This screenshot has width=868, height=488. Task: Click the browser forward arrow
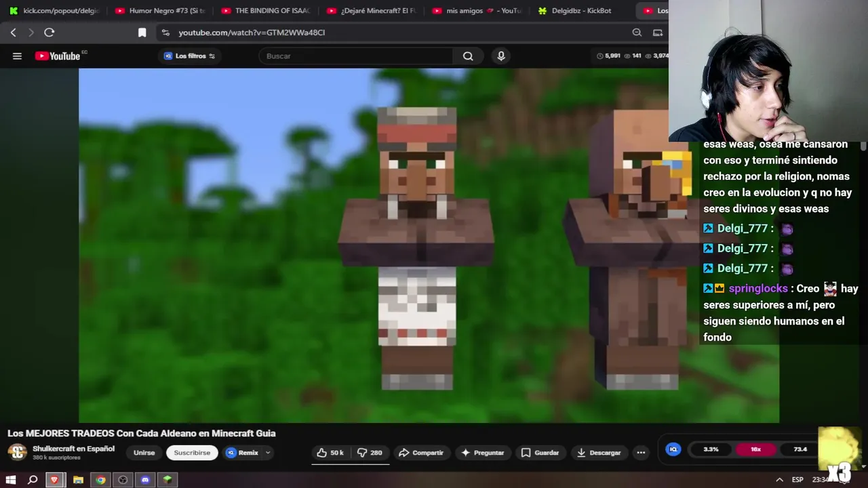[x=31, y=33]
